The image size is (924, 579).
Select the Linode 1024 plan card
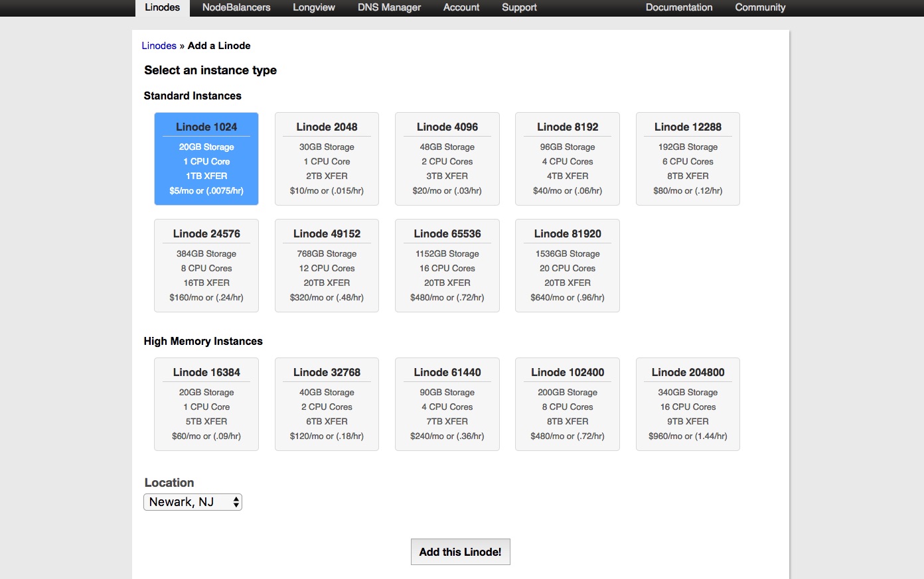pos(206,159)
